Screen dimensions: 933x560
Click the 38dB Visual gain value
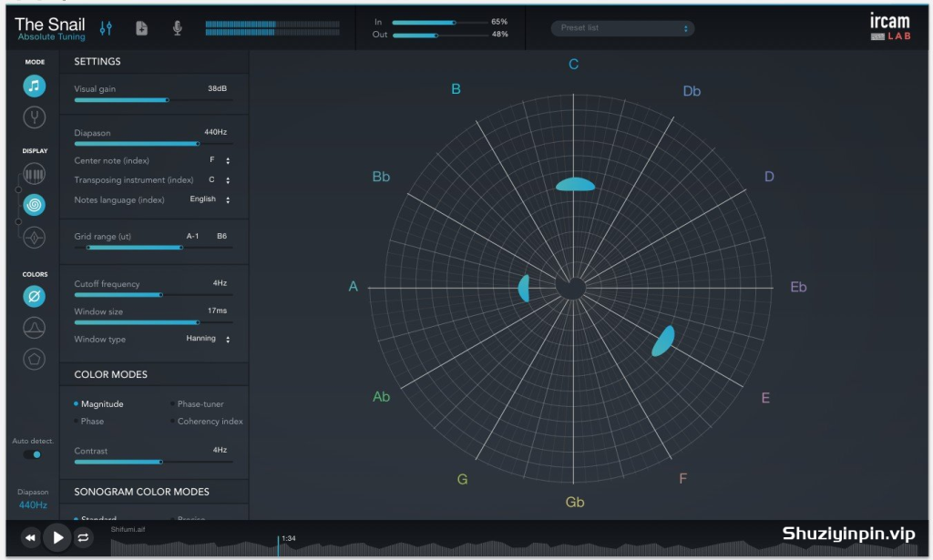coord(217,88)
